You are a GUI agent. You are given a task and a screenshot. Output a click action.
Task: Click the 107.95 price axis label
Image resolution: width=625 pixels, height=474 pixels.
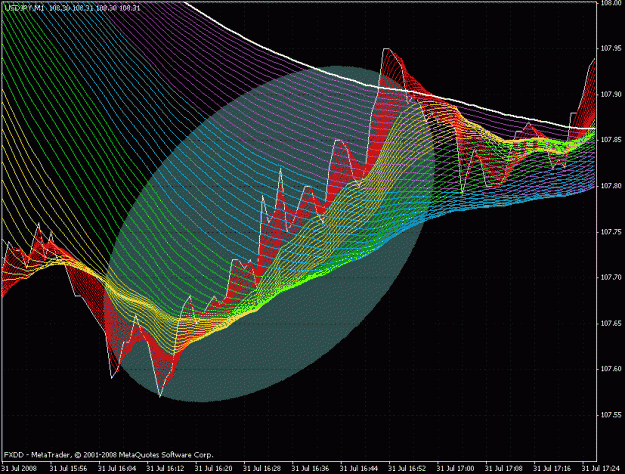(x=611, y=49)
